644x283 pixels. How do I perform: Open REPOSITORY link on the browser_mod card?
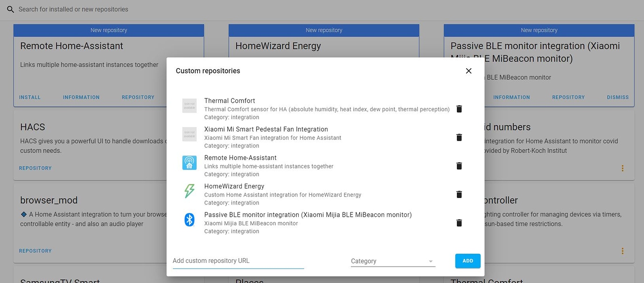coord(35,251)
